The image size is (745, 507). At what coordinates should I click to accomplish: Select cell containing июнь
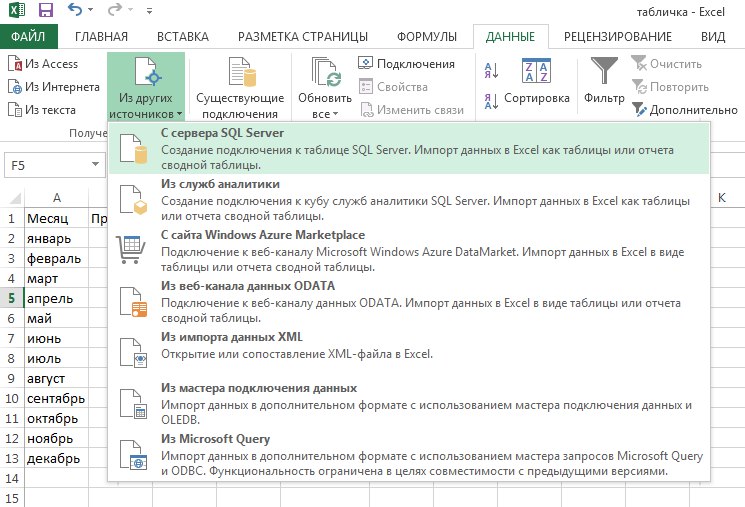pos(57,338)
